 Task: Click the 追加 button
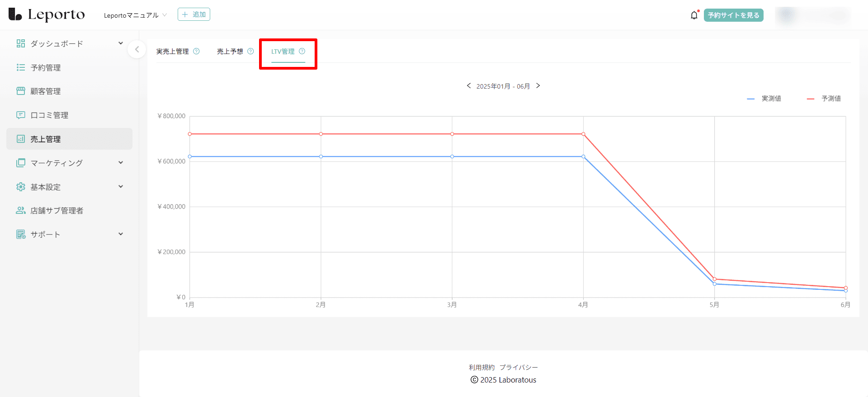(194, 14)
